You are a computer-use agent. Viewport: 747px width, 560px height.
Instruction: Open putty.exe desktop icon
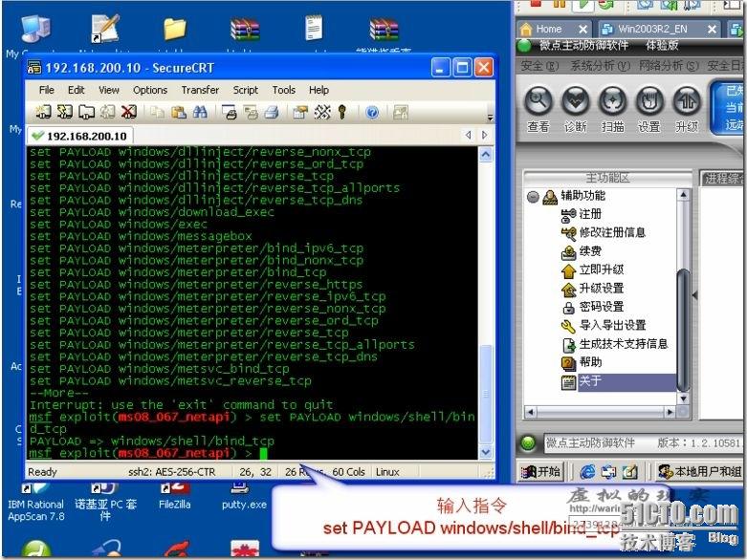tap(244, 496)
